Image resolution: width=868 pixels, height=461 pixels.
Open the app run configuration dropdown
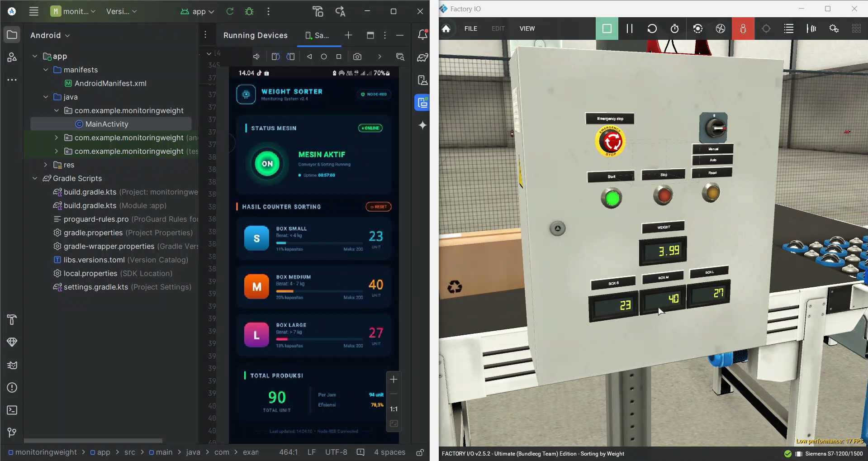[x=198, y=11]
